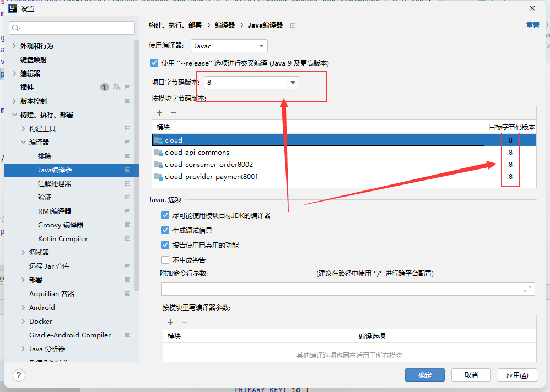Enable the 不生成警告 checkbox

(165, 260)
